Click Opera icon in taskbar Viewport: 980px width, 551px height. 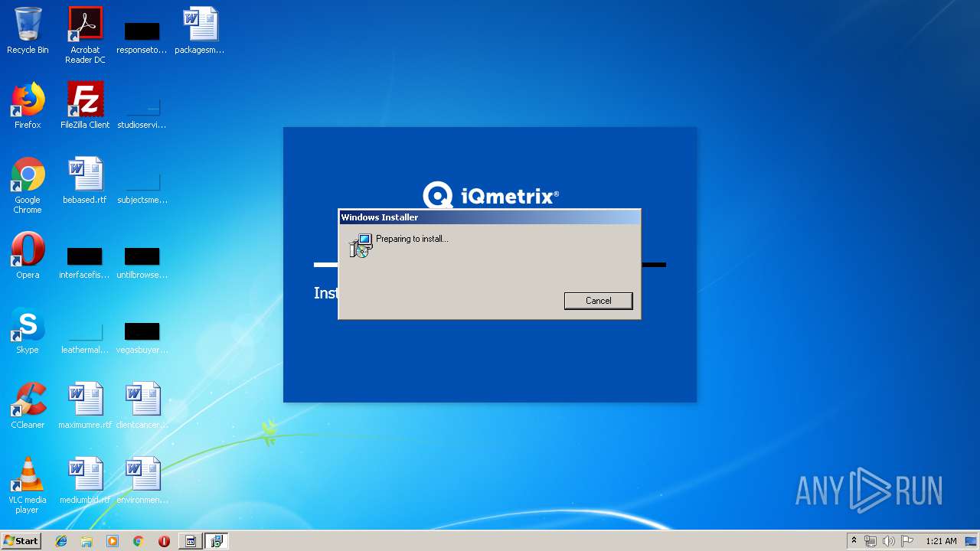[164, 541]
